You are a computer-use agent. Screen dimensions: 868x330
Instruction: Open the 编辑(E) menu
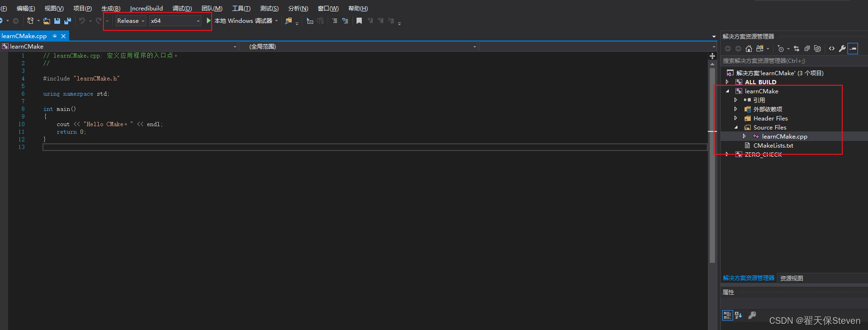tap(26, 9)
